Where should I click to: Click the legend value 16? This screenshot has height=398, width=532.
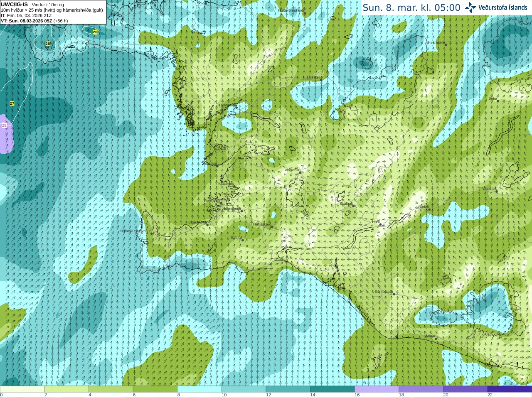tap(357, 395)
